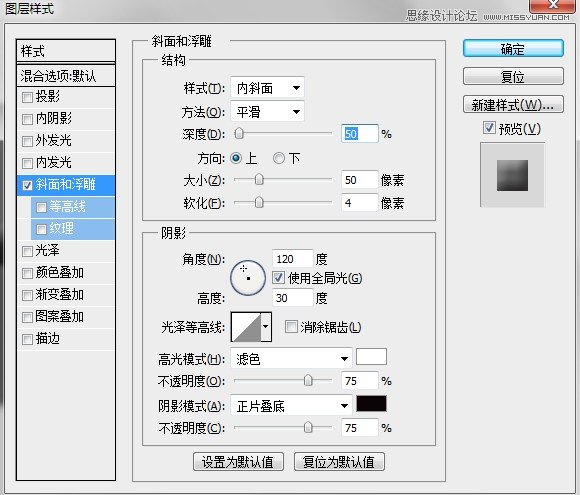
Task: Toggle the 使用全局光 global light checkbox
Action: coord(278,277)
